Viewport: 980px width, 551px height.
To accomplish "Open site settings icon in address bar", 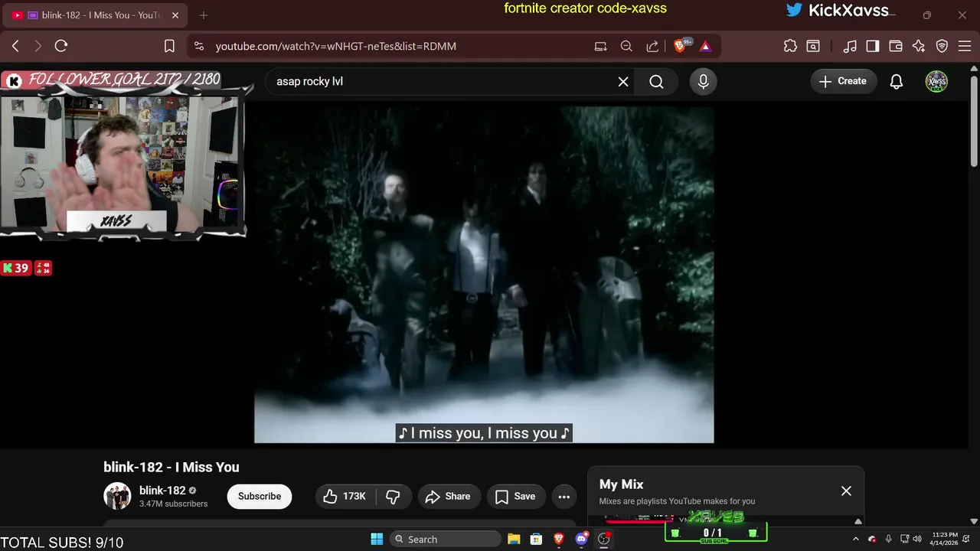I will click(x=199, y=46).
